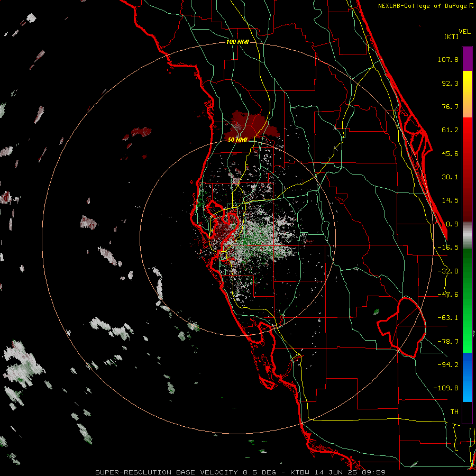Select the 107.8 value on velocity scale

pyautogui.click(x=448, y=59)
